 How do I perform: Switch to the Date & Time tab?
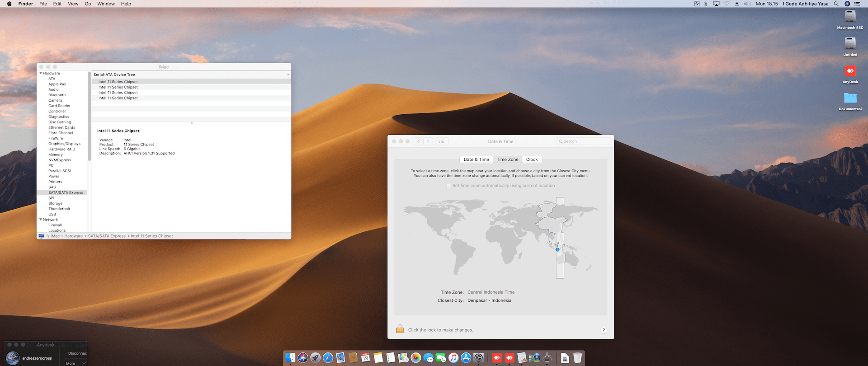[476, 160]
